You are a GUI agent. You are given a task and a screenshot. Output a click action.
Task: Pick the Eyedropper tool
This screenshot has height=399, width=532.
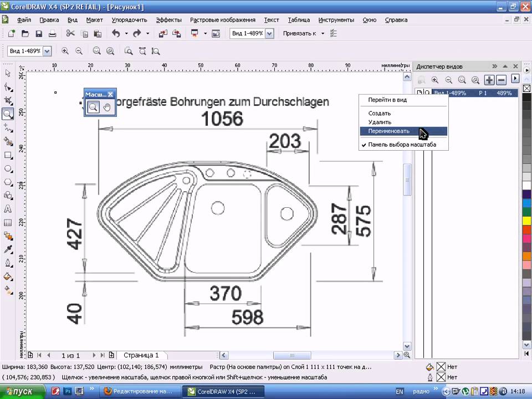pos(8,249)
